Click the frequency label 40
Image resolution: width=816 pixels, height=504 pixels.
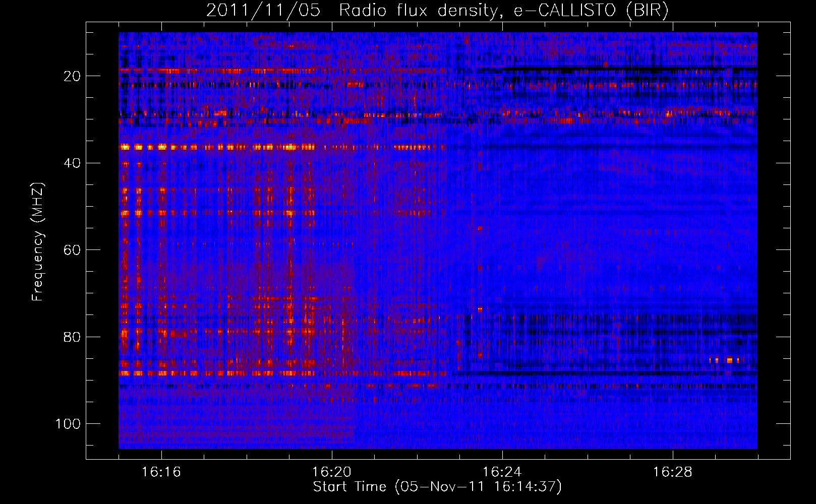(x=73, y=163)
